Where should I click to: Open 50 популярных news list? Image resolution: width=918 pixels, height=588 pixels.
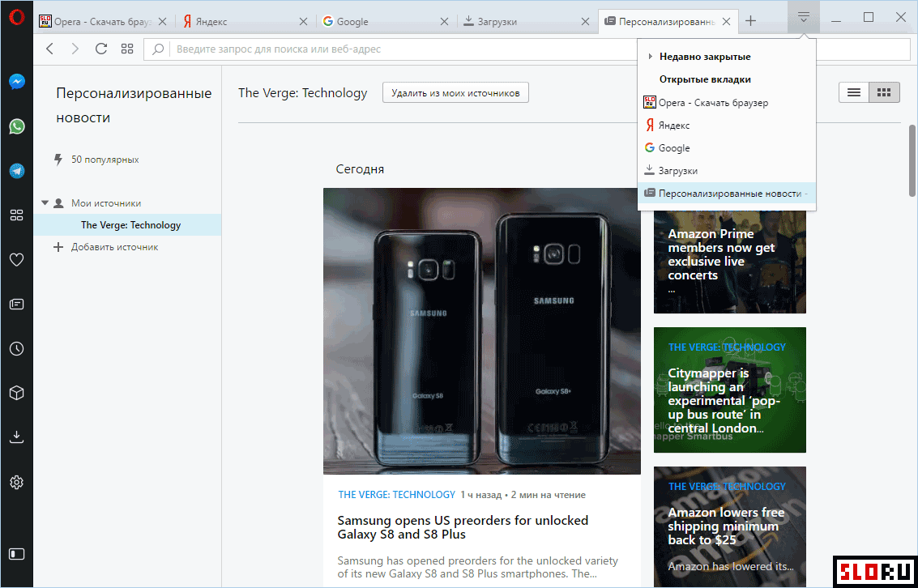(96, 159)
